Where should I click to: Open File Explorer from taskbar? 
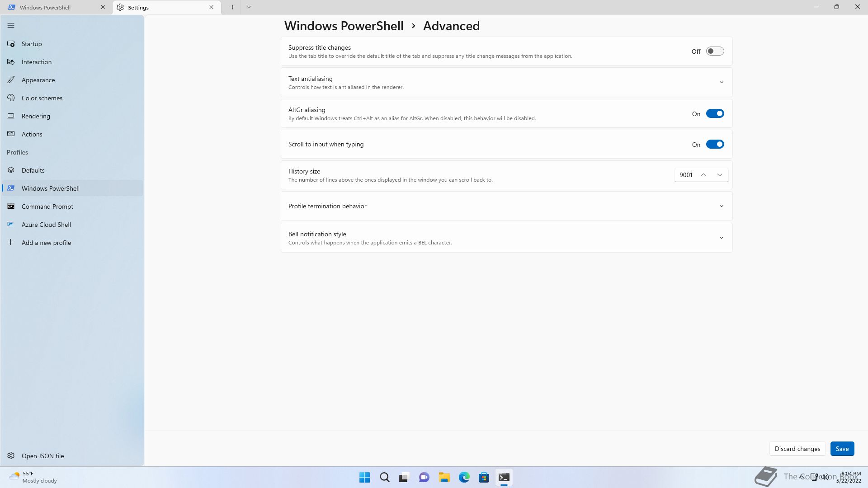pos(444,478)
